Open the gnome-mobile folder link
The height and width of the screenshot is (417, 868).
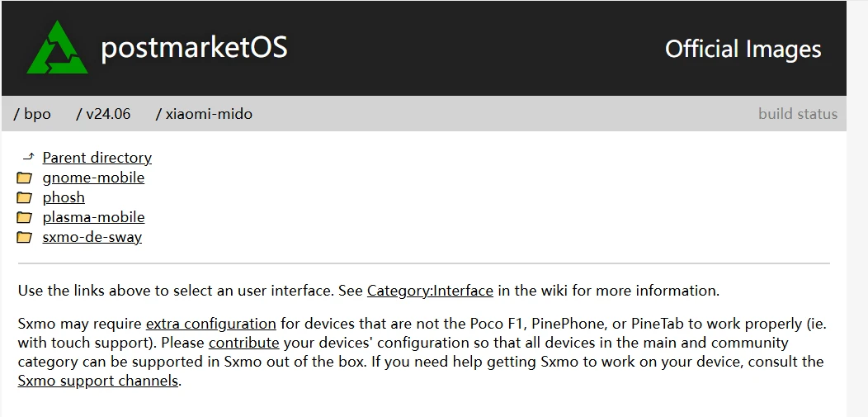click(x=93, y=178)
